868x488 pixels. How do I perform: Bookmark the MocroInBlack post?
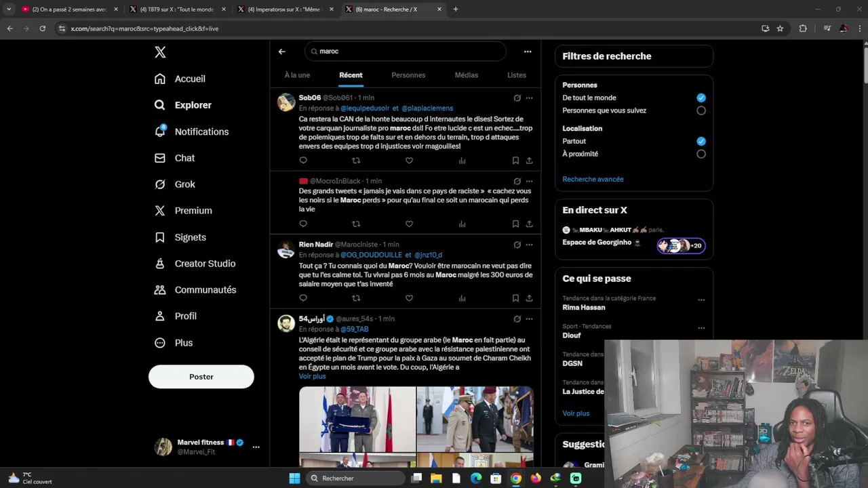point(515,224)
